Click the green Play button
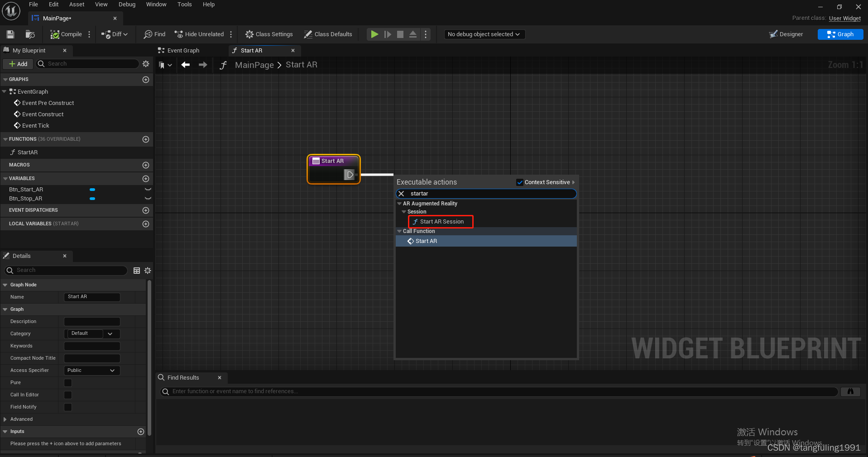This screenshot has height=457, width=868. 374,34
